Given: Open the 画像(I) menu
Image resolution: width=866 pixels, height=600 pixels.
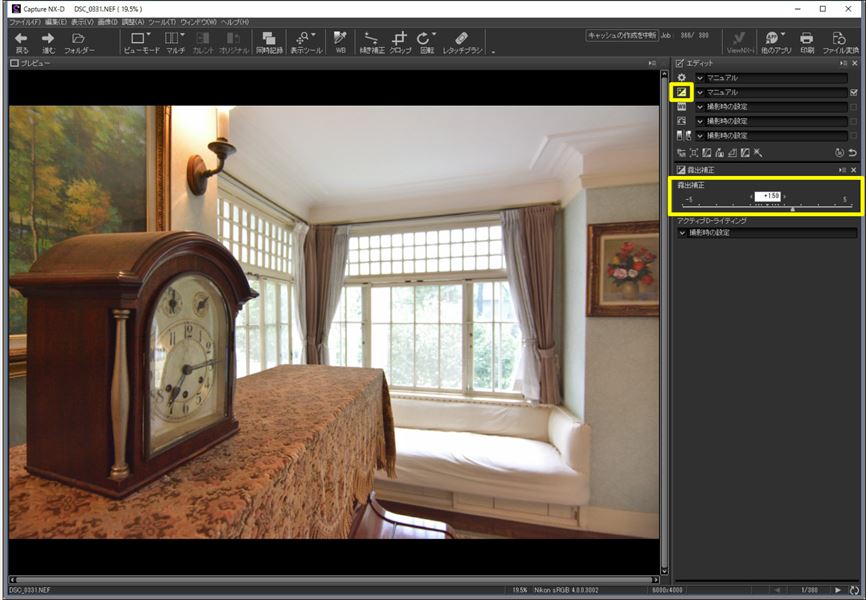Looking at the screenshot, I should click(108, 22).
